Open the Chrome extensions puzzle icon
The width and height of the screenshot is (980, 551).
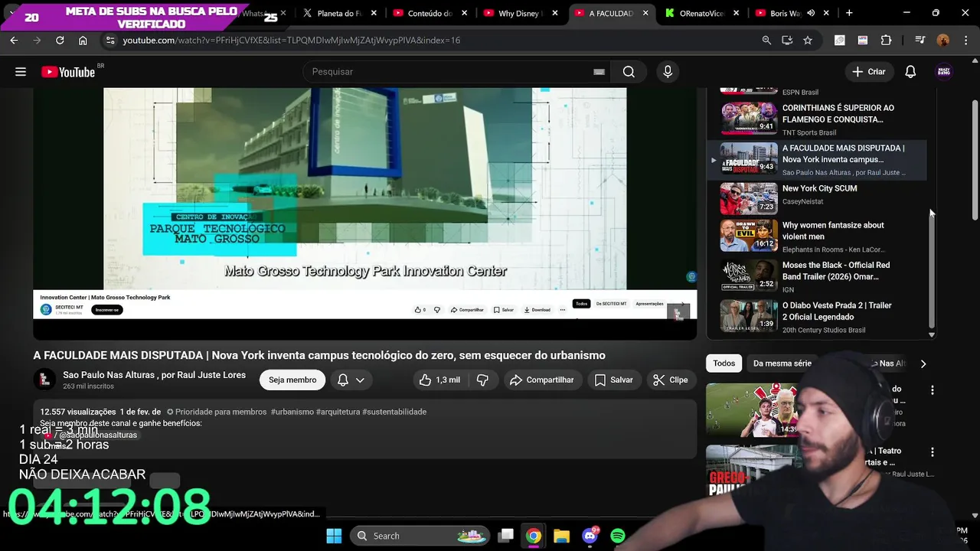tap(887, 41)
